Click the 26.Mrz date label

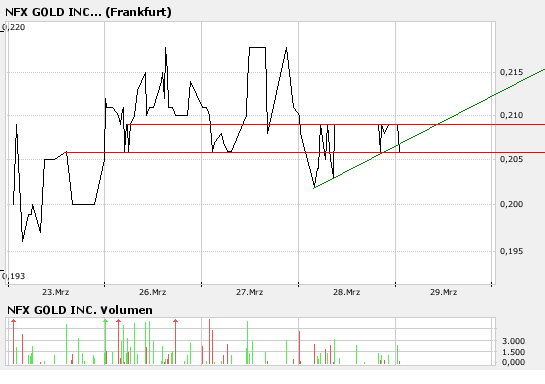point(153,292)
